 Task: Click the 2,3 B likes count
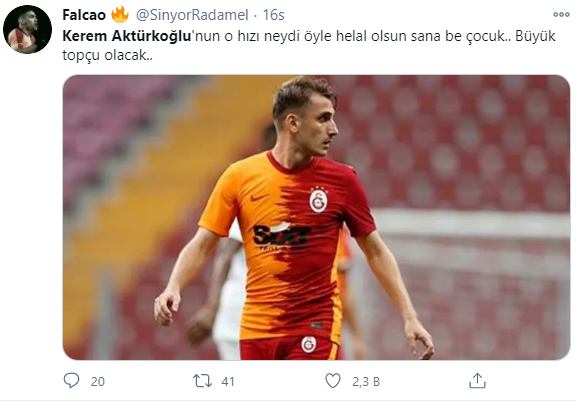(366, 382)
